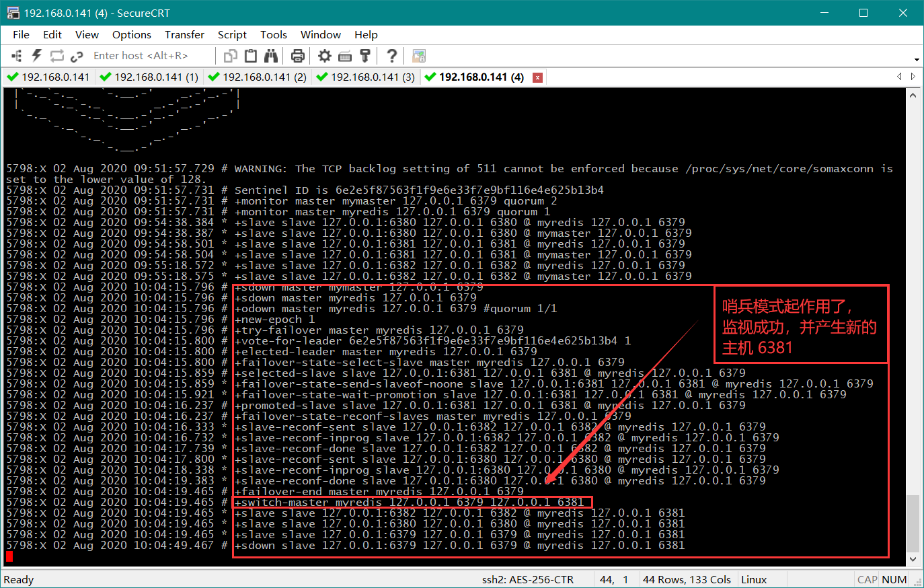Click the Paste clipboard icon

click(x=251, y=56)
